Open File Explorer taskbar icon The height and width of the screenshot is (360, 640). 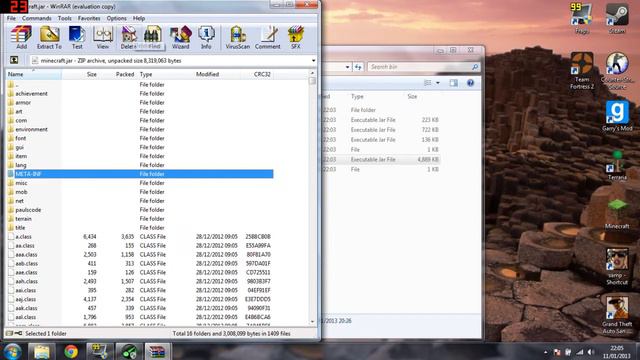pos(42,351)
